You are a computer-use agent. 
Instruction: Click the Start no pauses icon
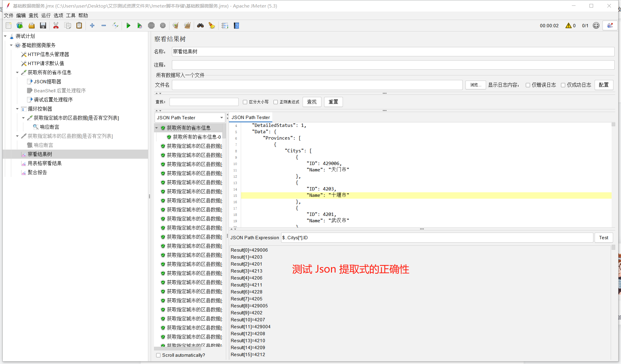pyautogui.click(x=139, y=26)
